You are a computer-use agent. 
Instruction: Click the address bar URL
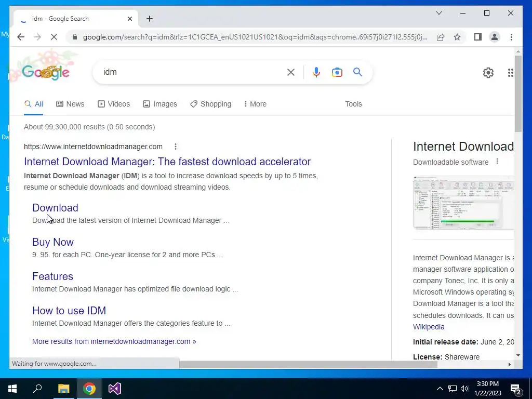255,37
